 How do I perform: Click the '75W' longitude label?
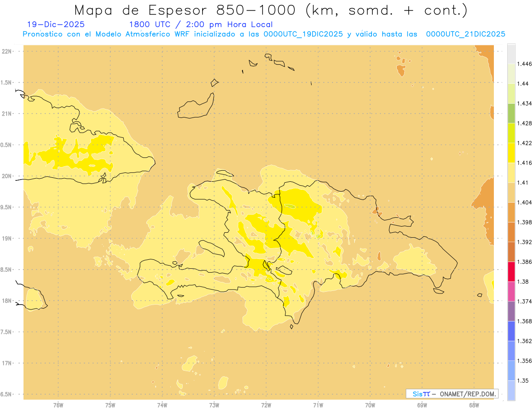110,405
